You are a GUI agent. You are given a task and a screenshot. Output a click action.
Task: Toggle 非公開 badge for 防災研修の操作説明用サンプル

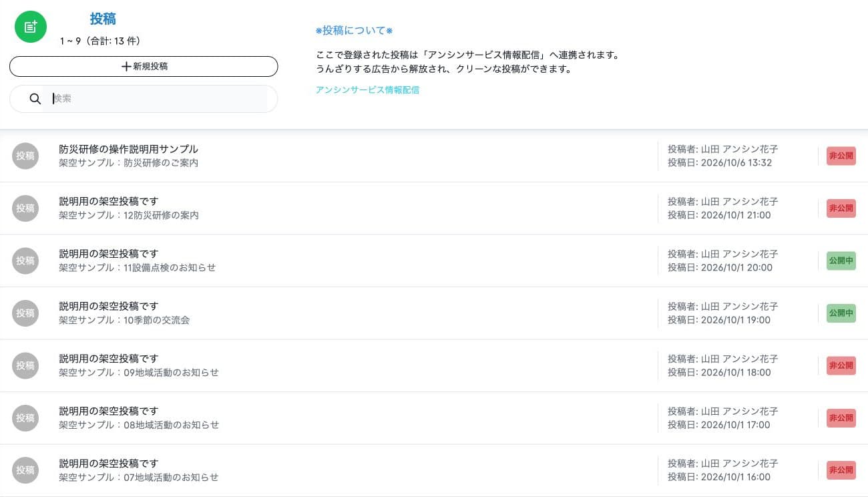tap(841, 156)
